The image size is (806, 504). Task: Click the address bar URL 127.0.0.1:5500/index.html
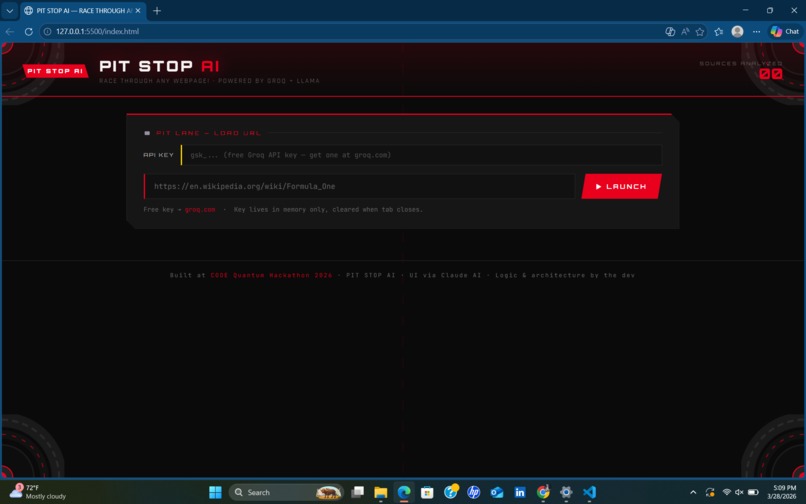coord(97,31)
